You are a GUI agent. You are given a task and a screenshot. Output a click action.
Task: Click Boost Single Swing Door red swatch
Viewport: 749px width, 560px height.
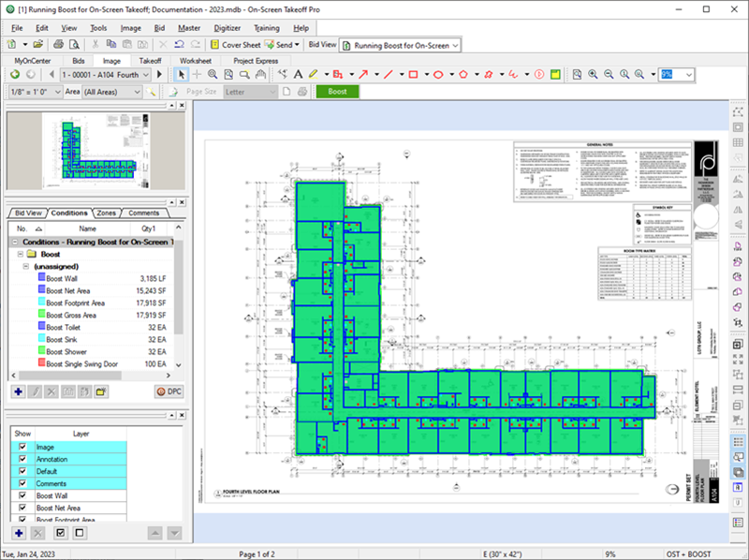(41, 363)
